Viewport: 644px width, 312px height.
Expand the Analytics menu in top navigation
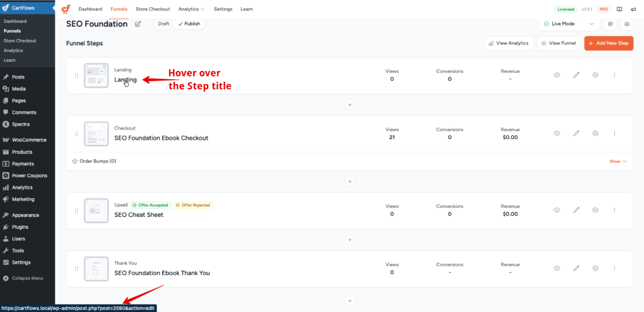click(x=192, y=9)
